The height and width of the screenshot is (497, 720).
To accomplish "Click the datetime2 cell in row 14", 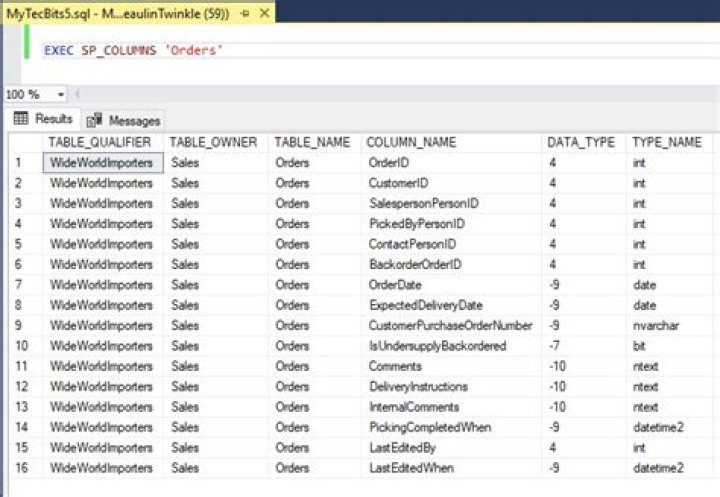I will tap(669, 427).
